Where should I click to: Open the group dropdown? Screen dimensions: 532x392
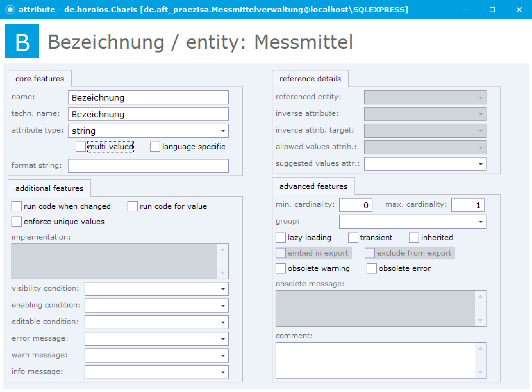[480, 222]
